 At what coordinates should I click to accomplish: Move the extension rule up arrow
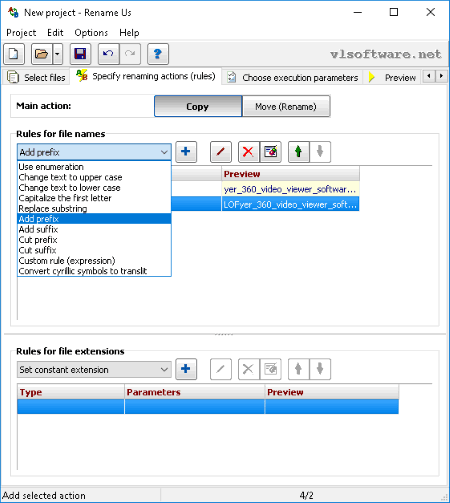click(x=299, y=369)
